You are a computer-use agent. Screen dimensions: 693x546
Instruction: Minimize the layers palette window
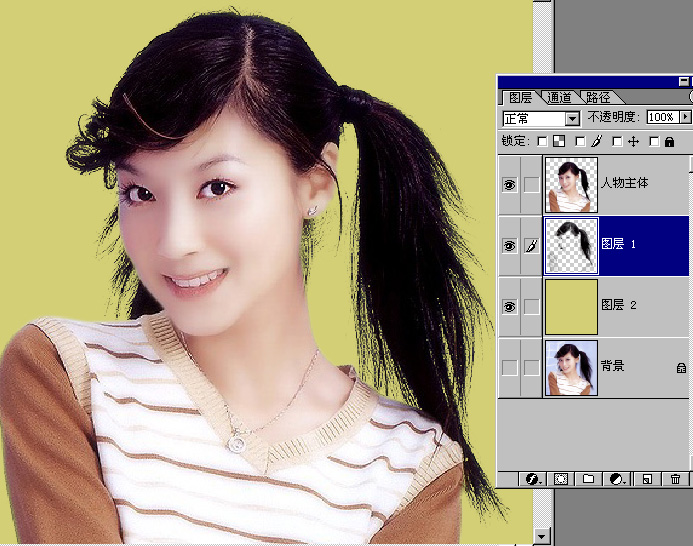(x=683, y=81)
